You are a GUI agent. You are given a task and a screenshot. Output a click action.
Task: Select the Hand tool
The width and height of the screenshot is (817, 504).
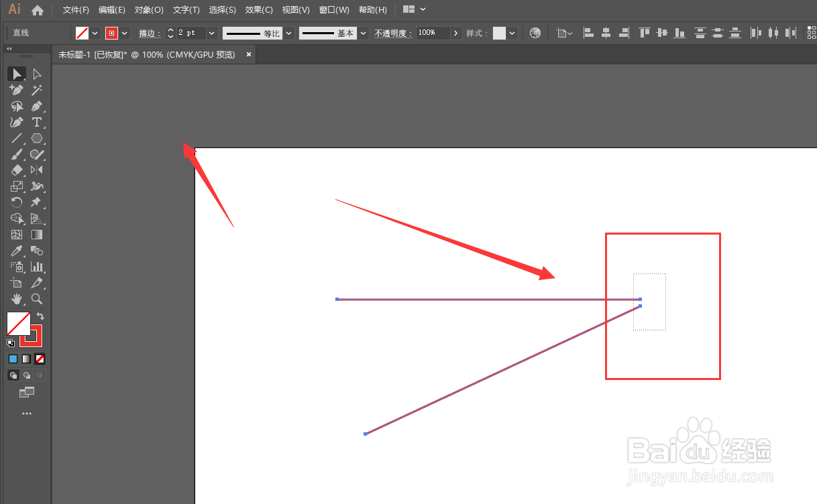17,299
